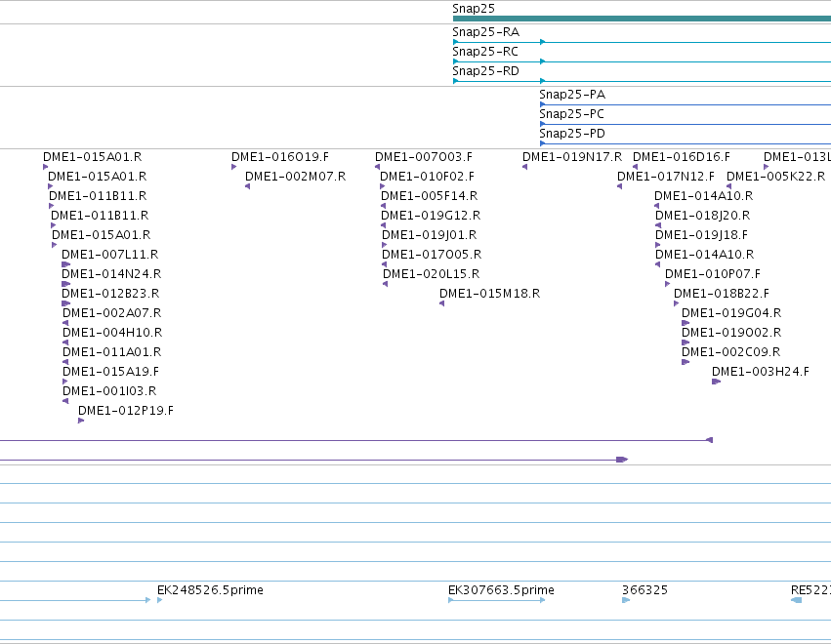The width and height of the screenshot is (831, 644).
Task: Choose the DME1-018J20.R read label
Action: pyautogui.click(x=703, y=216)
